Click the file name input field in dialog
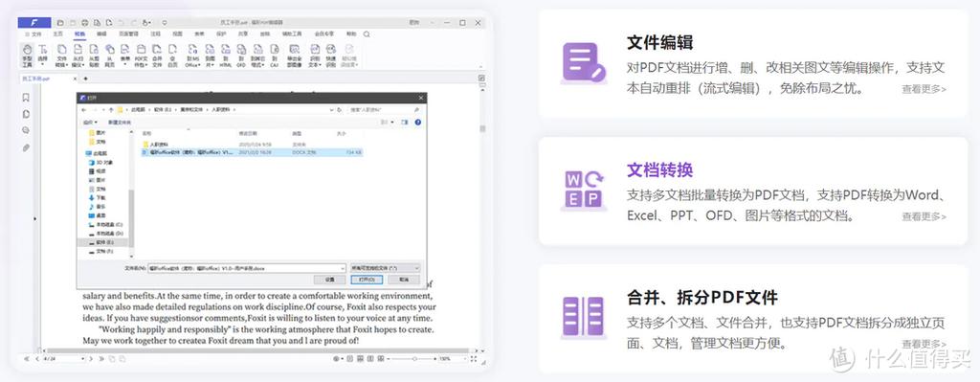Screen dimensions: 980x382 246,267
